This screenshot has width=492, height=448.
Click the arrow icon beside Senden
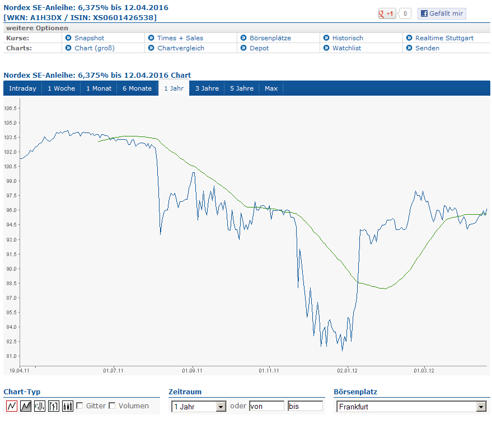click(x=409, y=48)
